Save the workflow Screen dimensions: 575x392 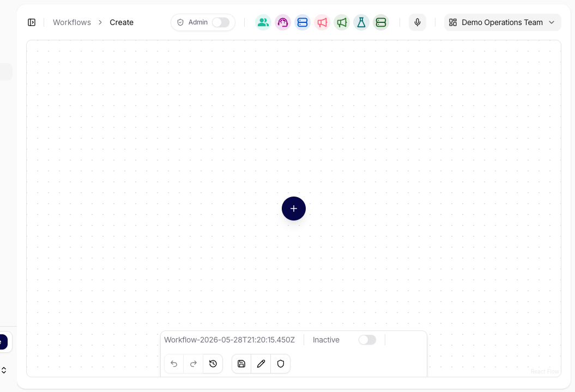(241, 364)
